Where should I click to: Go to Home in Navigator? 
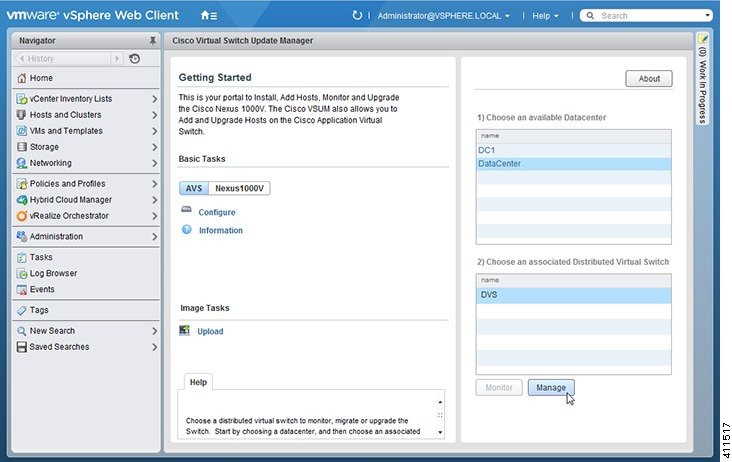click(x=41, y=78)
